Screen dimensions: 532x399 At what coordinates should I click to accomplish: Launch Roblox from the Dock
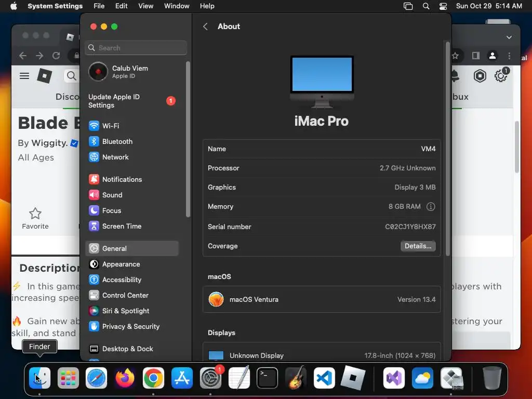[x=353, y=378]
